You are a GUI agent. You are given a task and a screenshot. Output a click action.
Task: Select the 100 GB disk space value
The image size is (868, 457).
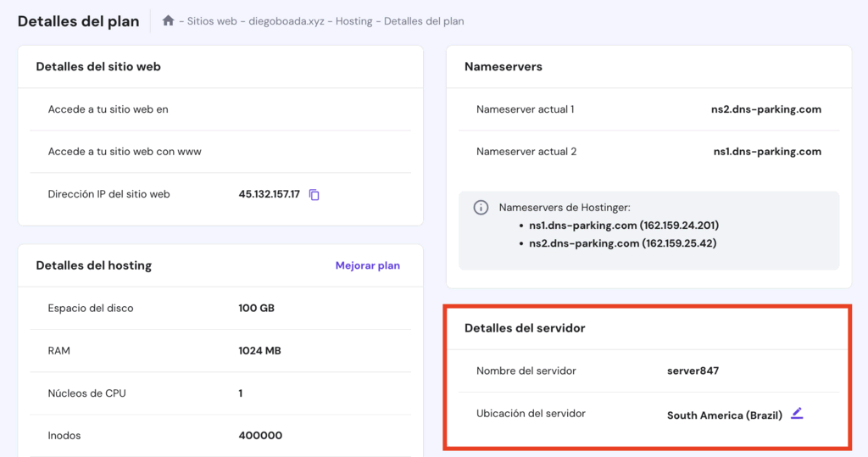tap(256, 308)
